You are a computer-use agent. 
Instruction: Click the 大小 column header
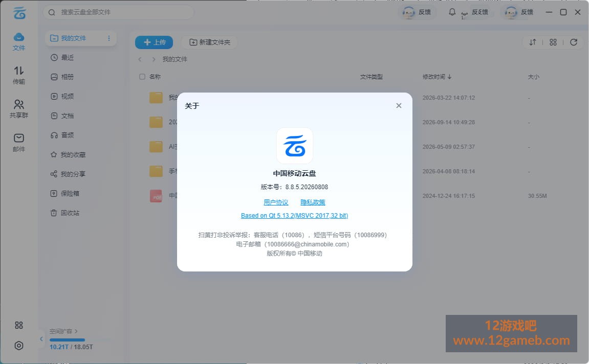click(533, 77)
